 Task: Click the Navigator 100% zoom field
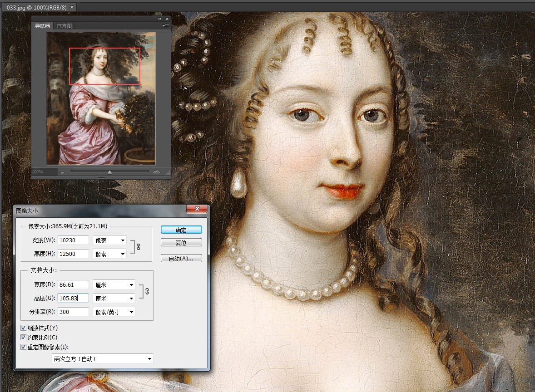44,172
